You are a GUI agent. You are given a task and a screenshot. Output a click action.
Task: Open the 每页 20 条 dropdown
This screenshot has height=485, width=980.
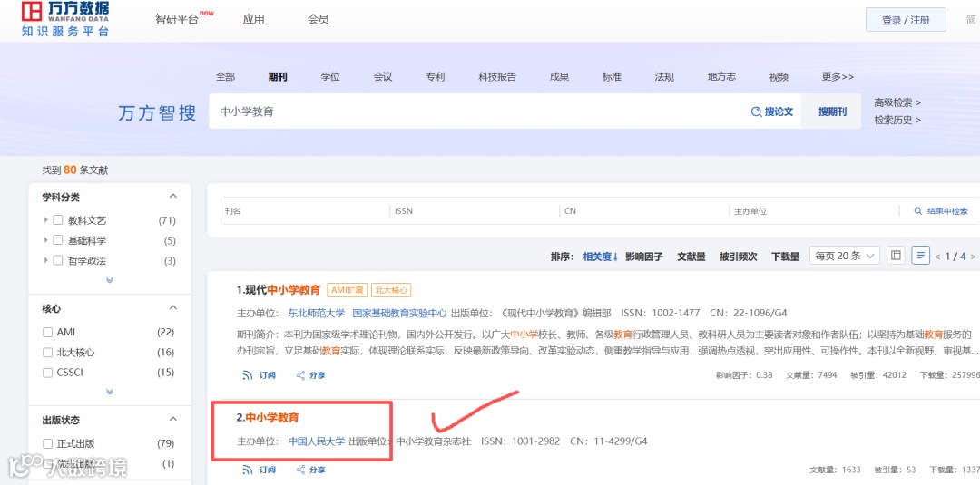pos(845,256)
